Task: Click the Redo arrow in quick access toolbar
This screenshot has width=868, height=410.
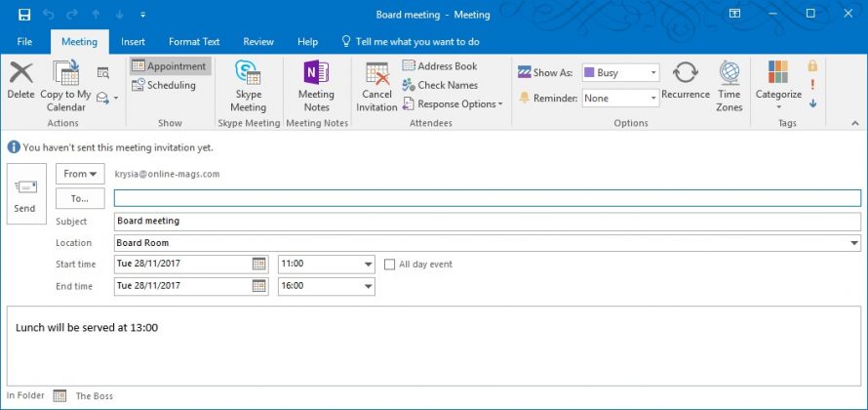Action: [72, 15]
